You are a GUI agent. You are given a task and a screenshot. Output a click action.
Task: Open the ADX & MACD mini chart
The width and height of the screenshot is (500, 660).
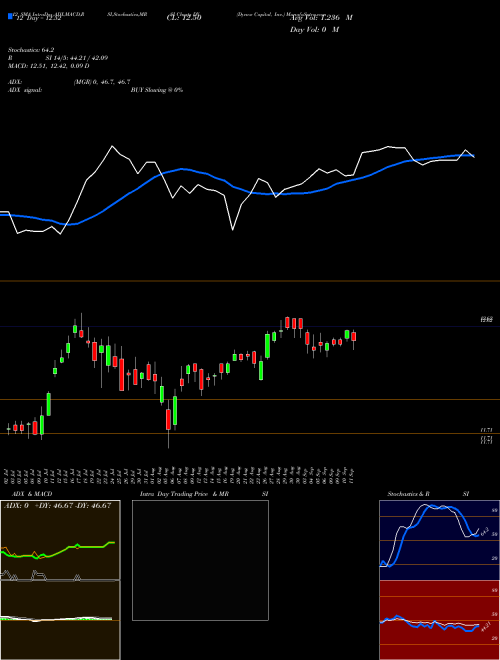[60, 580]
